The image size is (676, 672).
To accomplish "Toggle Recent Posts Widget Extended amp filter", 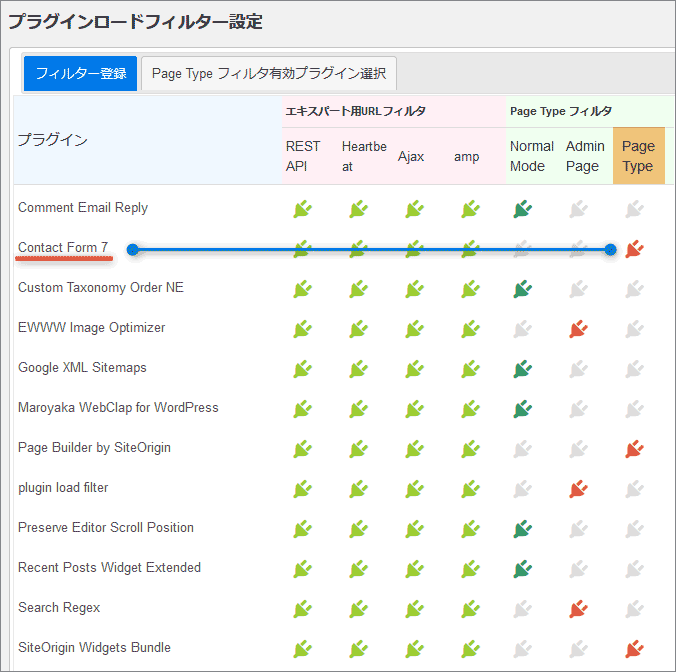I will point(470,569).
